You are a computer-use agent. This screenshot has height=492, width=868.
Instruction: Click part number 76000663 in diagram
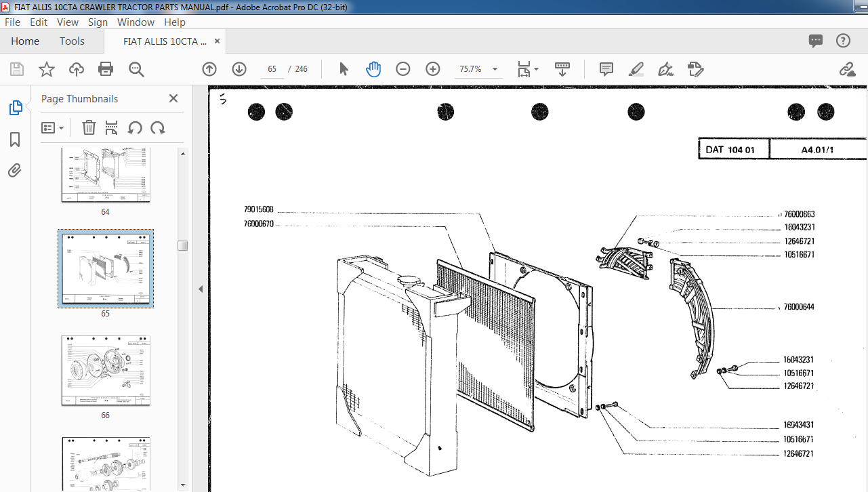800,214
